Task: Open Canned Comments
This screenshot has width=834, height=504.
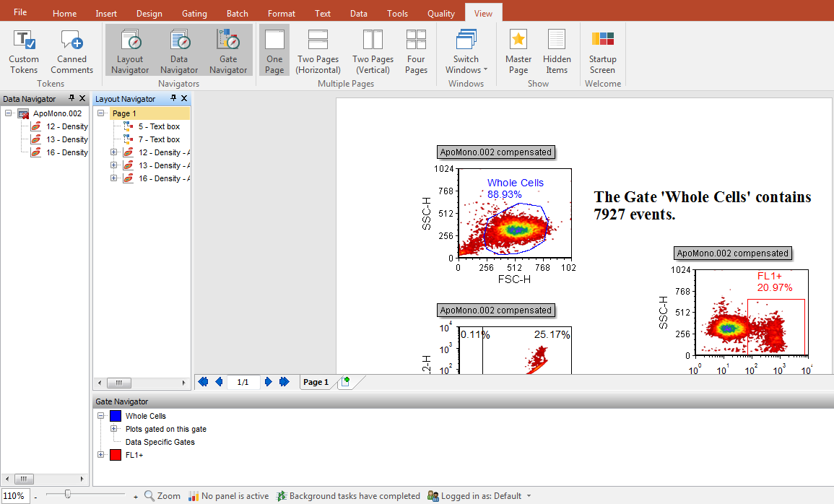Action: click(x=71, y=51)
